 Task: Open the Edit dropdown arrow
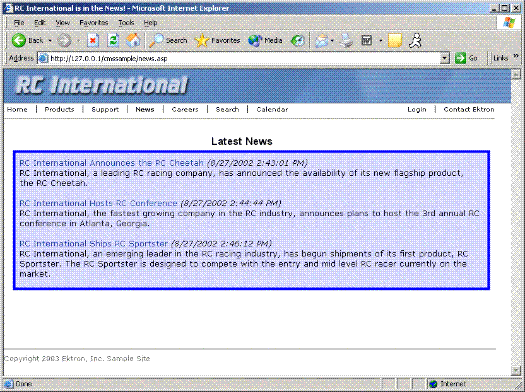(x=381, y=41)
